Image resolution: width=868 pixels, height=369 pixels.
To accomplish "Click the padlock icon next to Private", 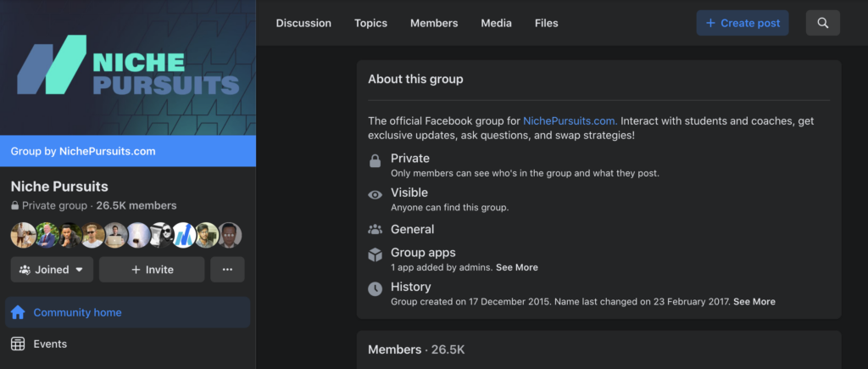I will pyautogui.click(x=375, y=161).
